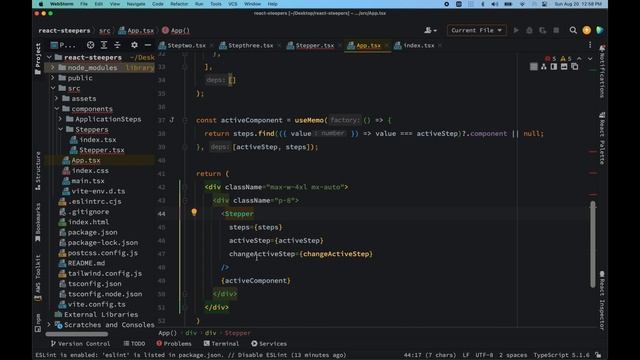Viewport: 640px width, 360px height.
Task: Collapse the Steppers folder
Action: [60, 129]
